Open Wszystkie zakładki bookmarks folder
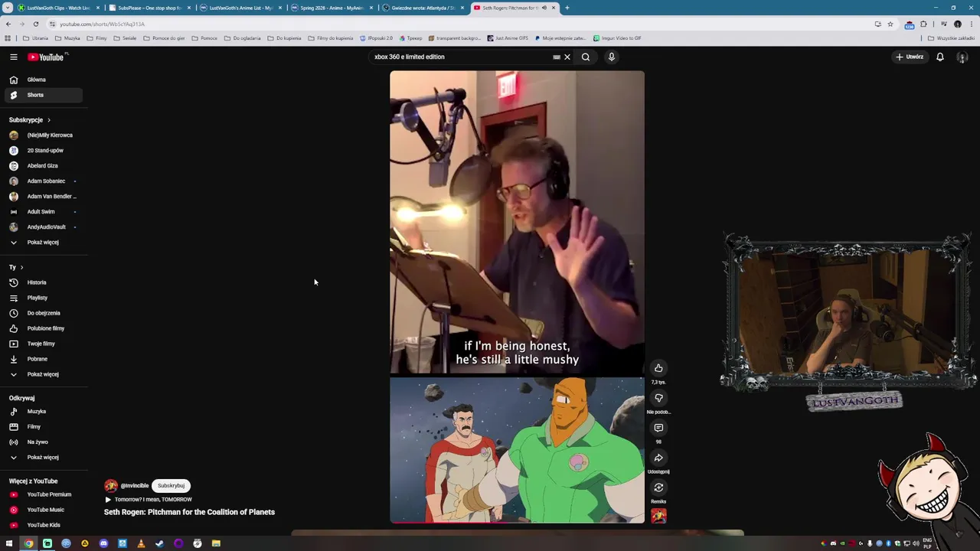980x551 pixels. coord(952,38)
